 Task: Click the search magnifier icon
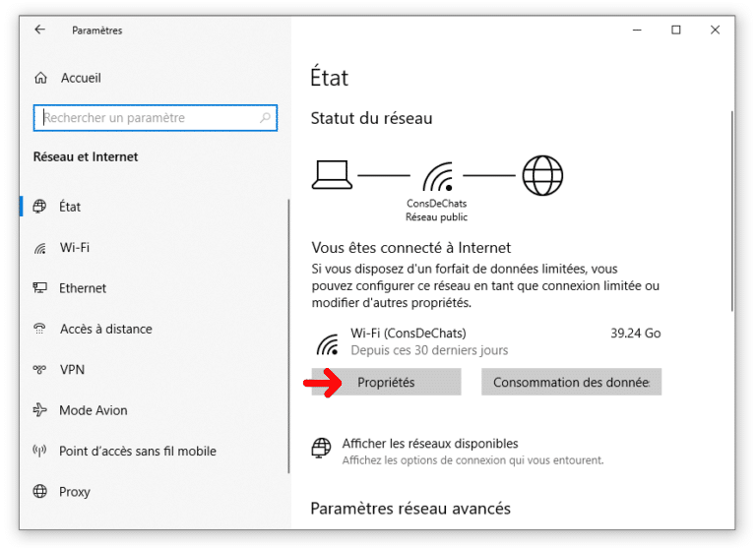pos(265,118)
